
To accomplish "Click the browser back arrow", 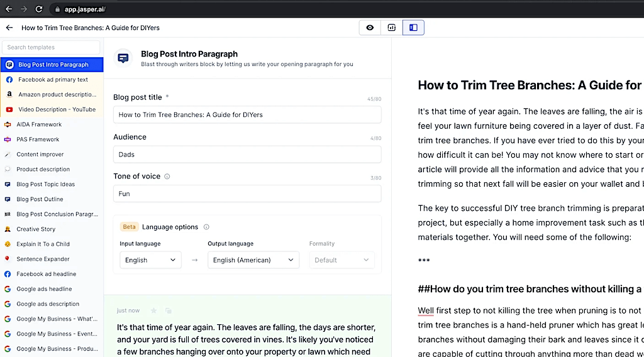I will click(9, 9).
